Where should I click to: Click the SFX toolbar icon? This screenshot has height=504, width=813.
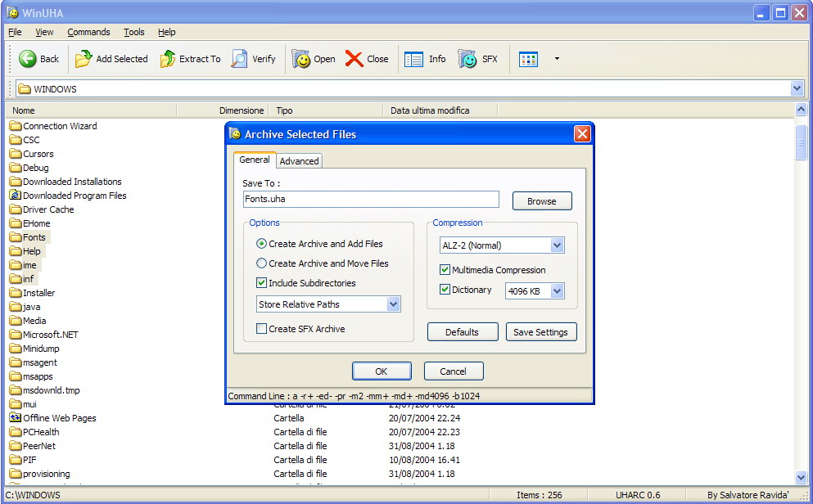click(x=467, y=59)
